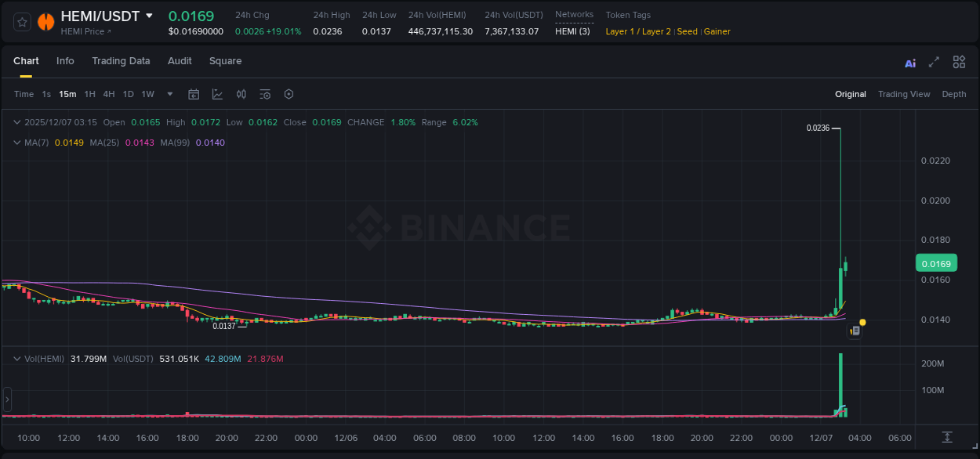Click the yellow price dot marker

coord(862,322)
